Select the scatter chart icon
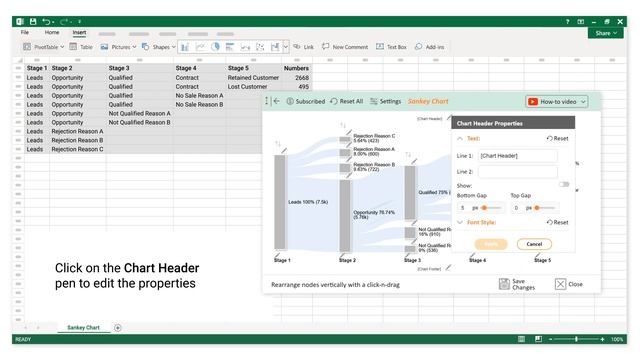The height and width of the screenshot is (360, 640). point(260,47)
